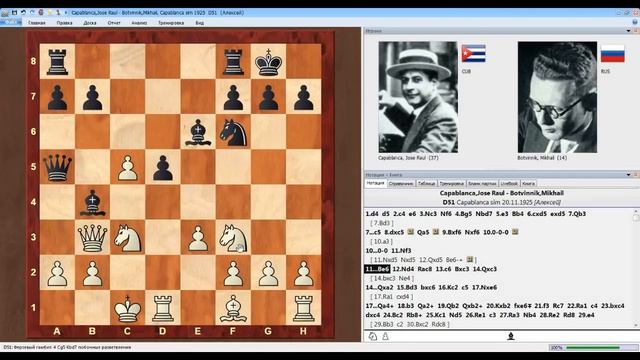Switch to the Нотация tab

pyautogui.click(x=375, y=183)
